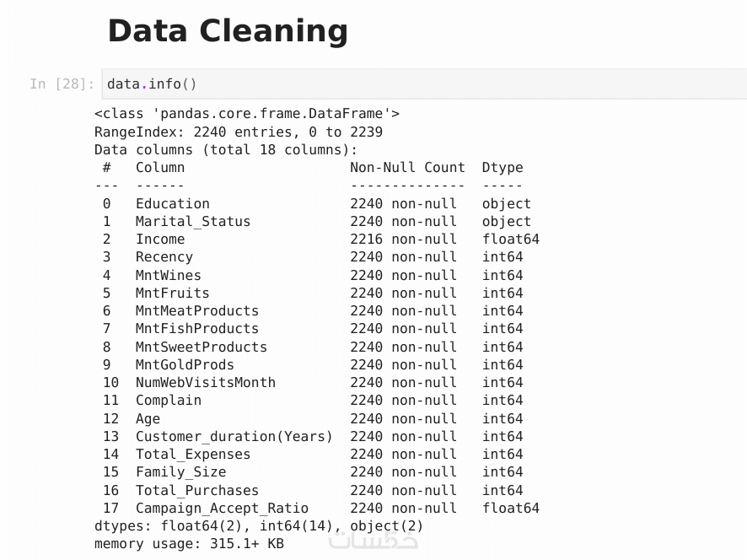Click the Education column row

pos(172,203)
